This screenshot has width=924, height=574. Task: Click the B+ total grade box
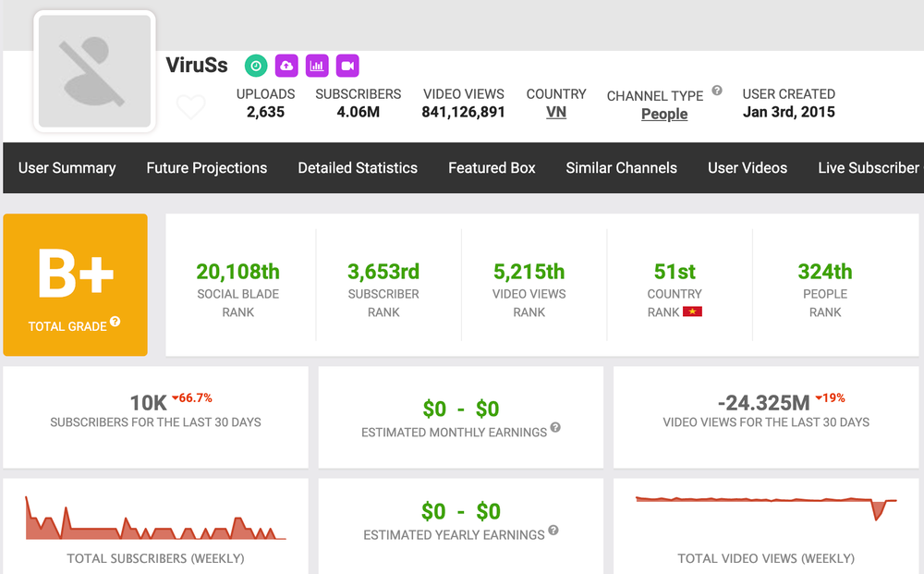pyautogui.click(x=76, y=285)
